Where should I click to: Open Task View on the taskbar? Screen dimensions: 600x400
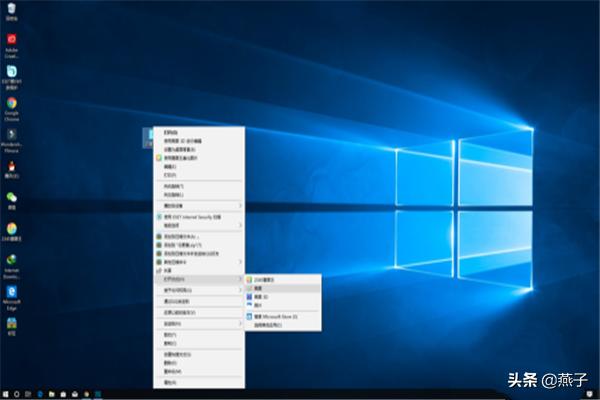coord(28,394)
